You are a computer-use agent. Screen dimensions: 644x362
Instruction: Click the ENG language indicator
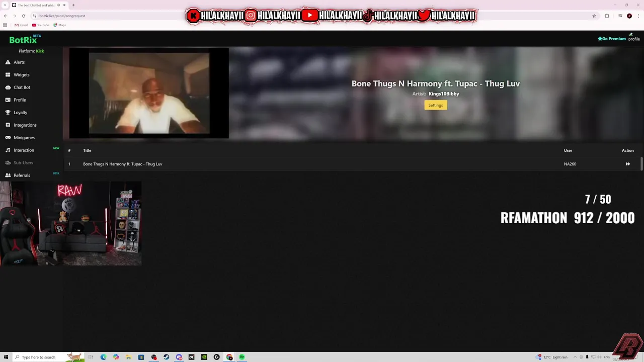point(607,357)
